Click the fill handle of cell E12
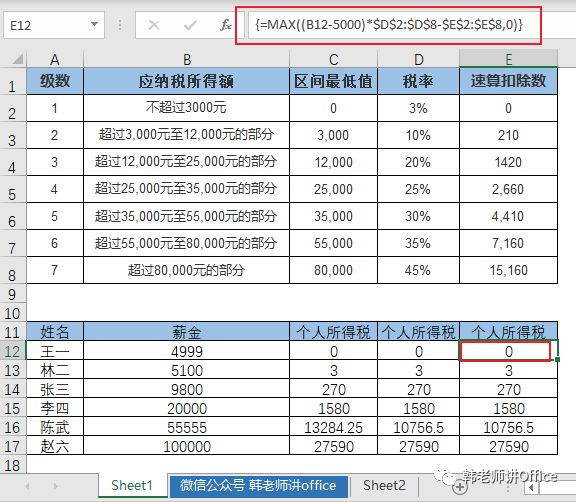This screenshot has width=576, height=502. 558,359
